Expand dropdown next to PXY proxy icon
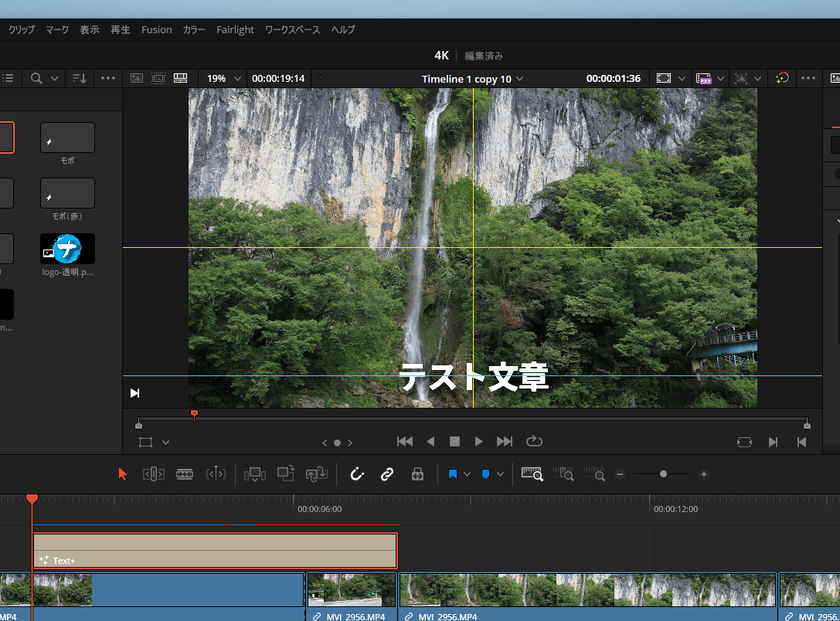 coord(720,79)
